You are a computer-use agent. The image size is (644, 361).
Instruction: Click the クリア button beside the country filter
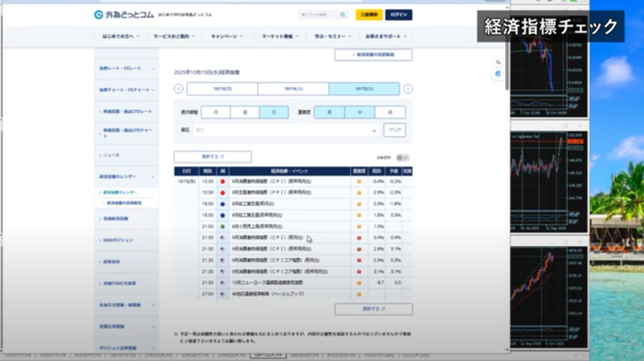point(394,130)
